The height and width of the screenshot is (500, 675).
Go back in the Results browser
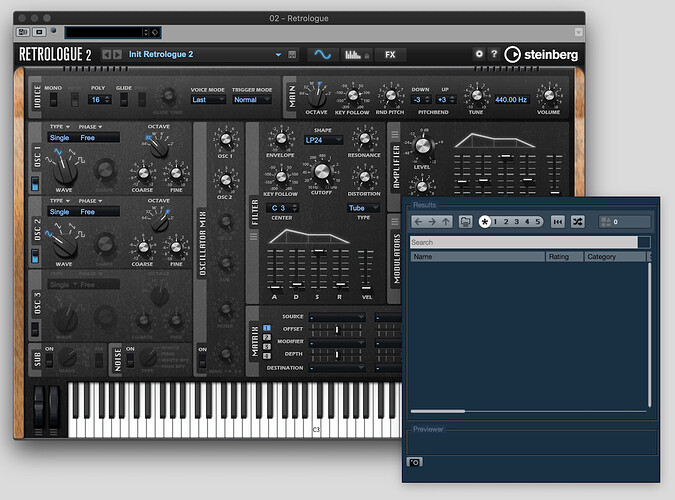pos(418,222)
